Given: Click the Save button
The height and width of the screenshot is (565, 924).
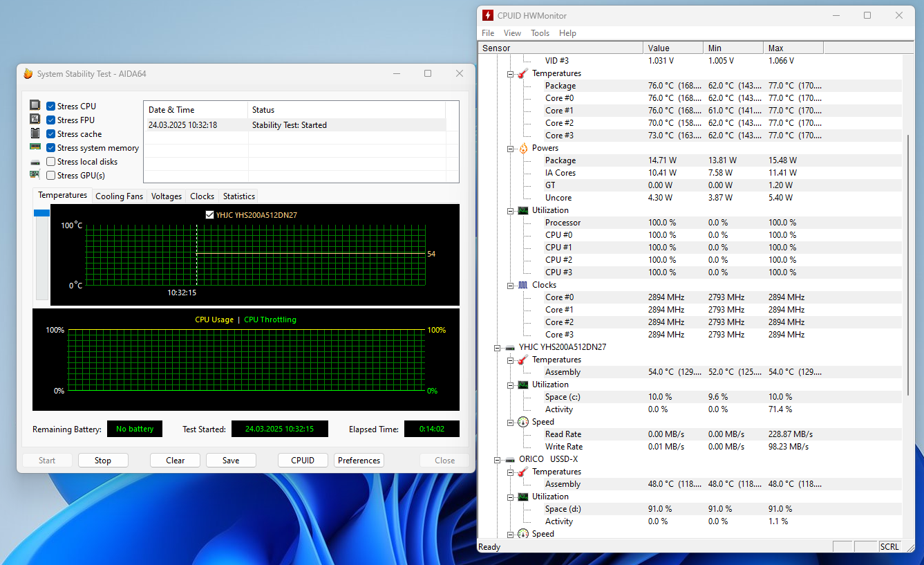Looking at the screenshot, I should [231, 461].
